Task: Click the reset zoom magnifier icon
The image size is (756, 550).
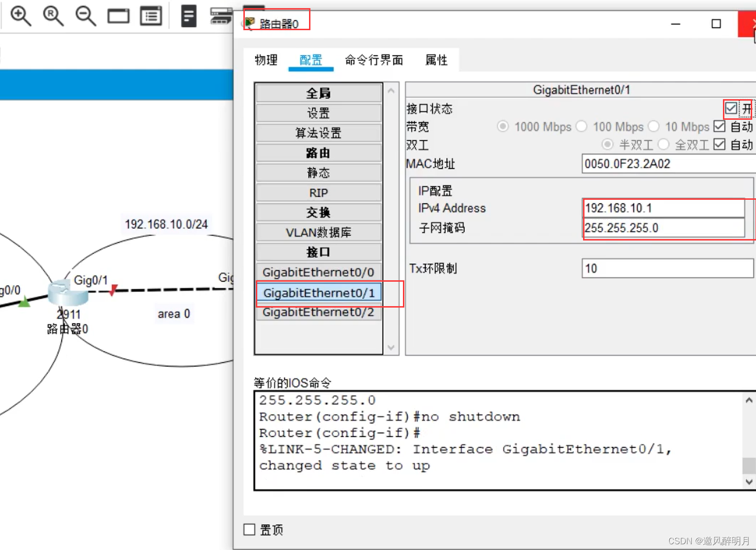Action: pos(53,16)
